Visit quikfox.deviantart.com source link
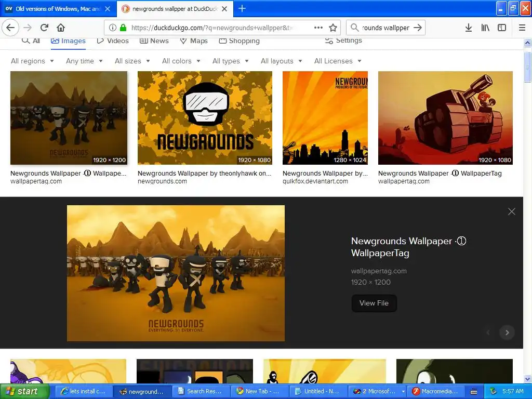 coord(315,181)
